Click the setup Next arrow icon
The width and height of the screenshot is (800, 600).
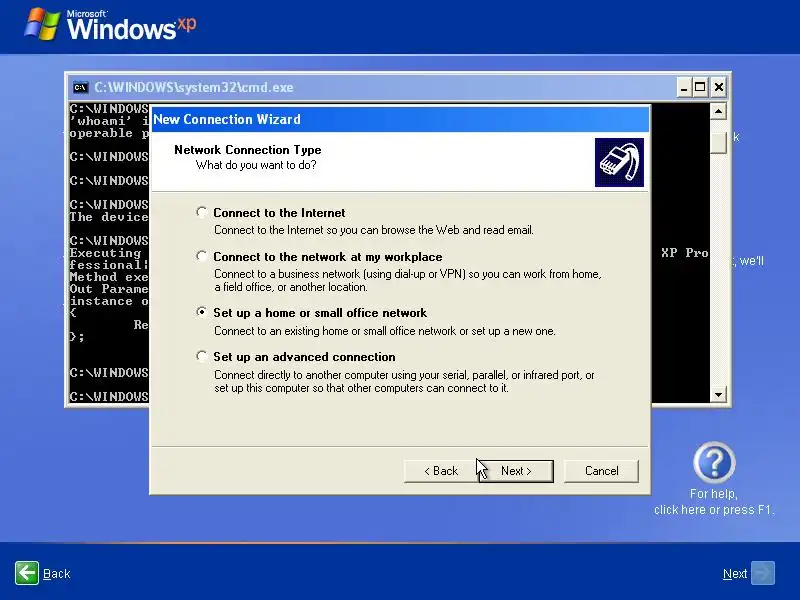(x=763, y=573)
